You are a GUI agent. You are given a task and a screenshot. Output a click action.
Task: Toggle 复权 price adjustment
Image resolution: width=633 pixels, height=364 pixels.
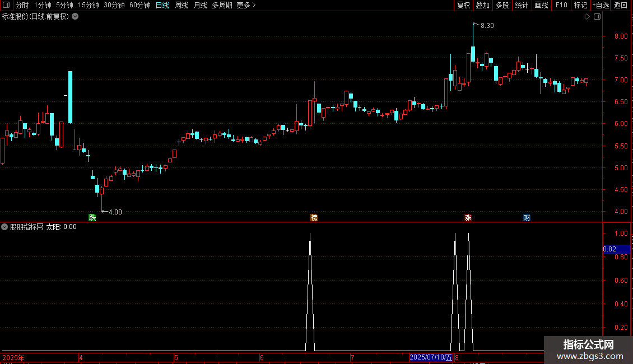[x=463, y=5]
